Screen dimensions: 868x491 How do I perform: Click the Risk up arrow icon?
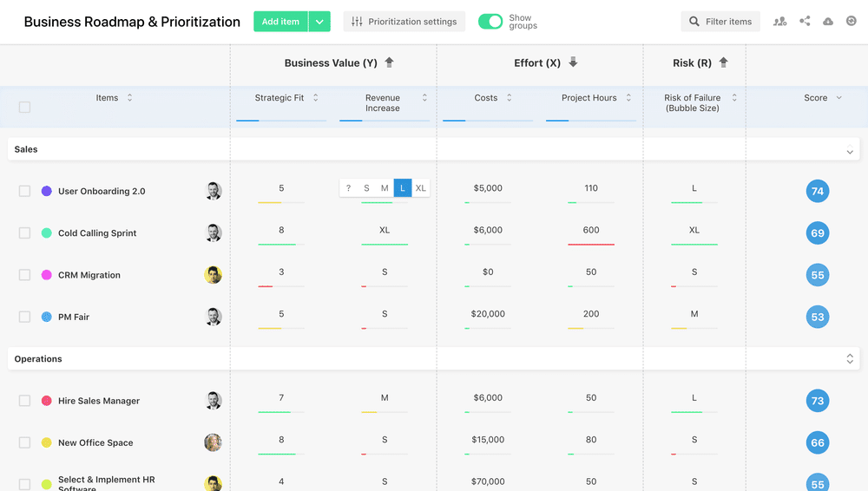(x=723, y=62)
